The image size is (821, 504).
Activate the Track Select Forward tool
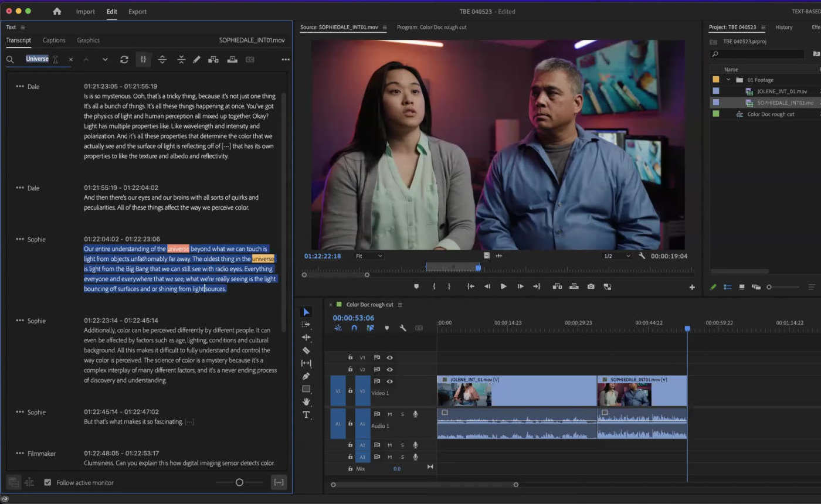306,324
